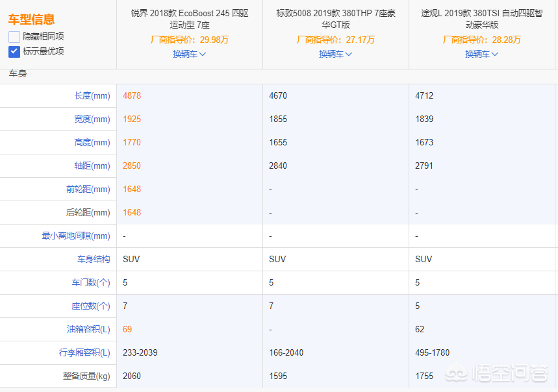Click the 车身结构 parameter link
The image size is (558, 392).
tap(94, 260)
